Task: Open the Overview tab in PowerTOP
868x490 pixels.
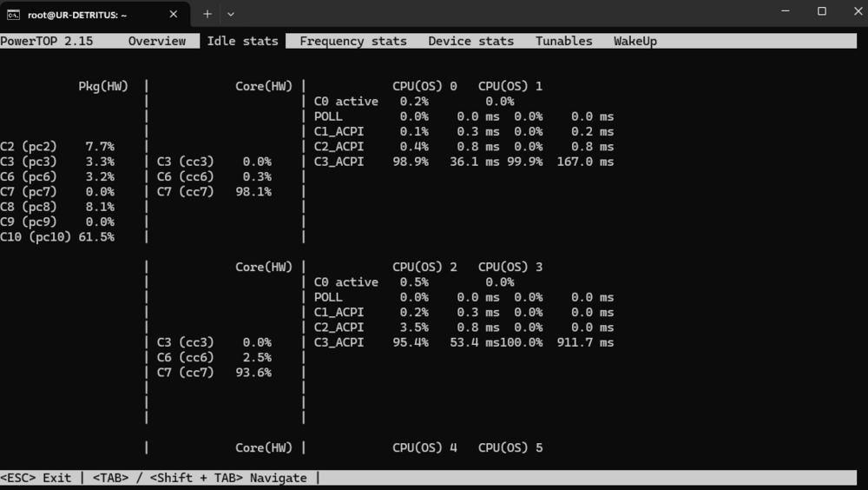Action: [x=156, y=41]
